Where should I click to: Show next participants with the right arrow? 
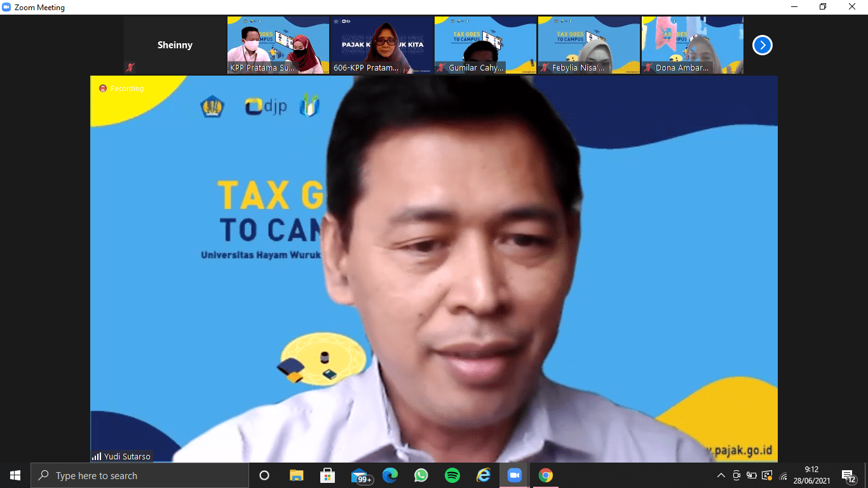coord(762,45)
